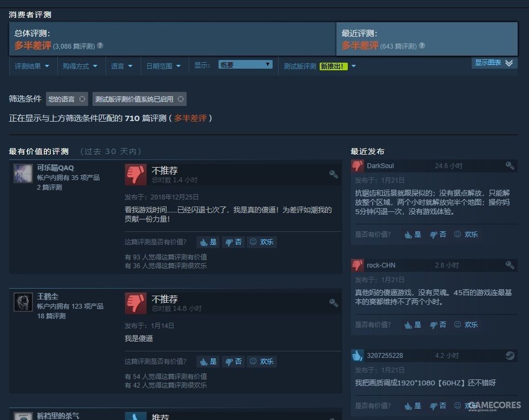Screen dimensions: 529x420
Task: Click the Steam icon on 3207255228's review
Action: click(x=510, y=356)
